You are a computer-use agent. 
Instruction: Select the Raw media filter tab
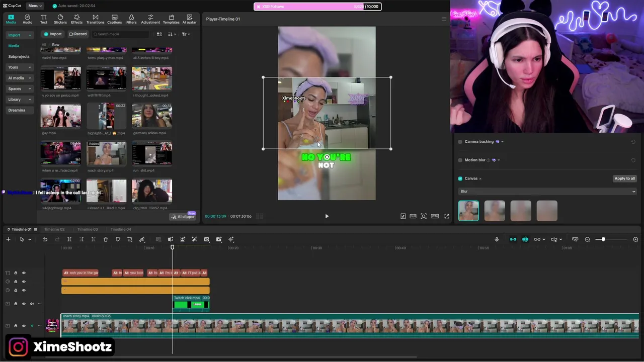pos(56,45)
